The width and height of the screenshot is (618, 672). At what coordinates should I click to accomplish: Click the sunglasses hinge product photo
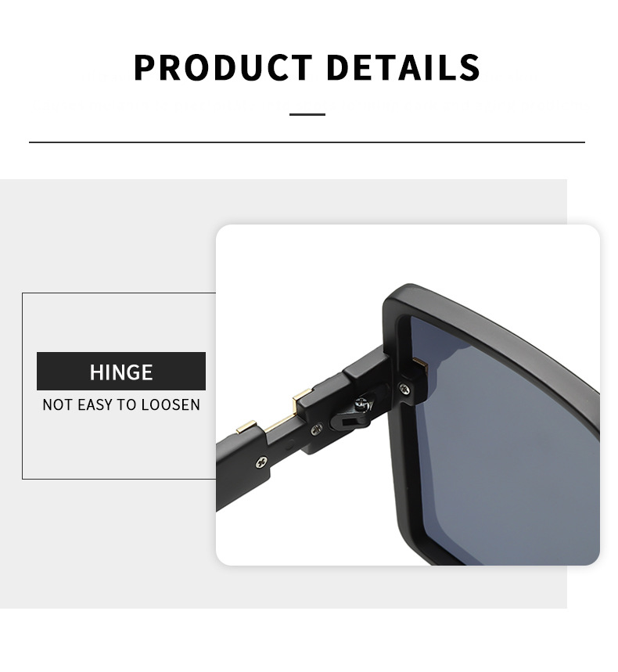(408, 395)
